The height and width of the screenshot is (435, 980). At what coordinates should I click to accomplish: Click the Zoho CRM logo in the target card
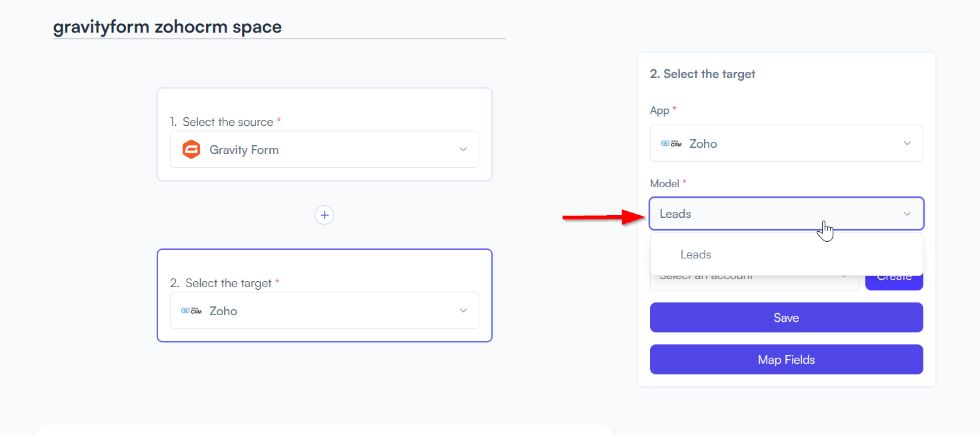(x=191, y=310)
